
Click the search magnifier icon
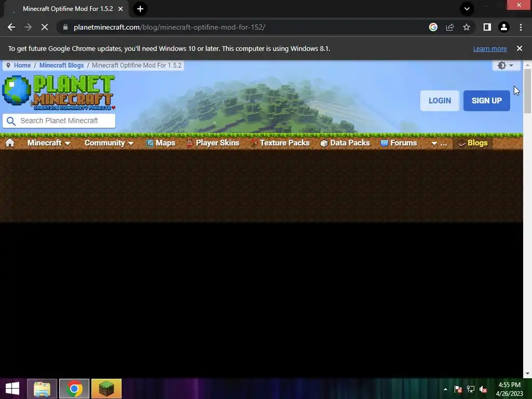(x=11, y=121)
